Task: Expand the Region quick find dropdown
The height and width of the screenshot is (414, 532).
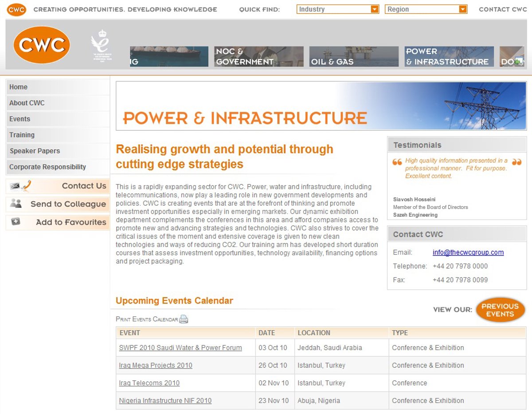Action: pyautogui.click(x=426, y=9)
